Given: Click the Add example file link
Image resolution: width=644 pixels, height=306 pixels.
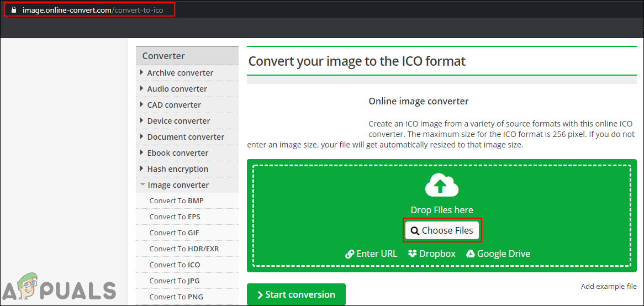Looking at the screenshot, I should [x=609, y=287].
